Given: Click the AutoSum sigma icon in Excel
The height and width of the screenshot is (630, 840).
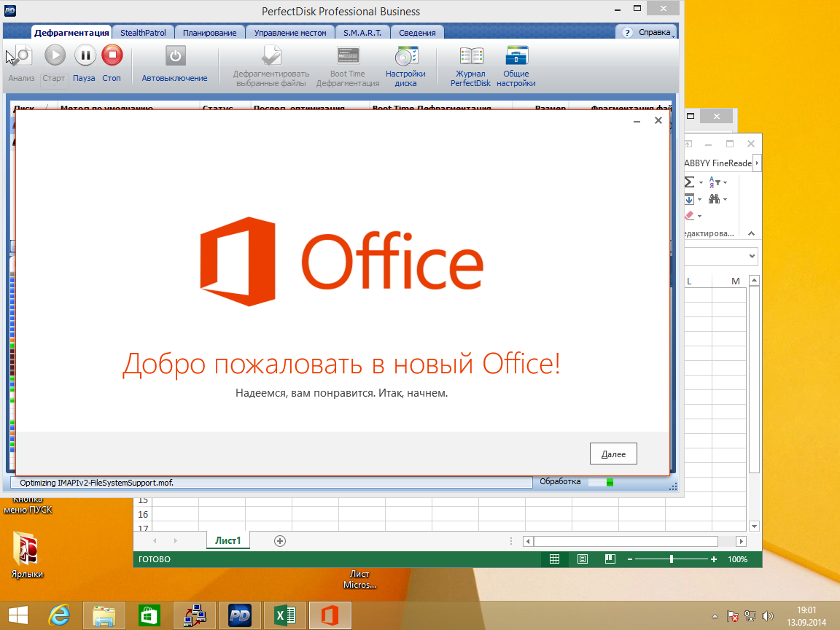Looking at the screenshot, I should (690, 182).
